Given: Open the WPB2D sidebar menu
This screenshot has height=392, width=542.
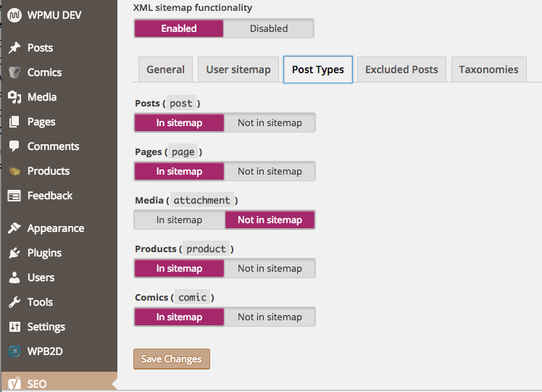Looking at the screenshot, I should (x=45, y=351).
